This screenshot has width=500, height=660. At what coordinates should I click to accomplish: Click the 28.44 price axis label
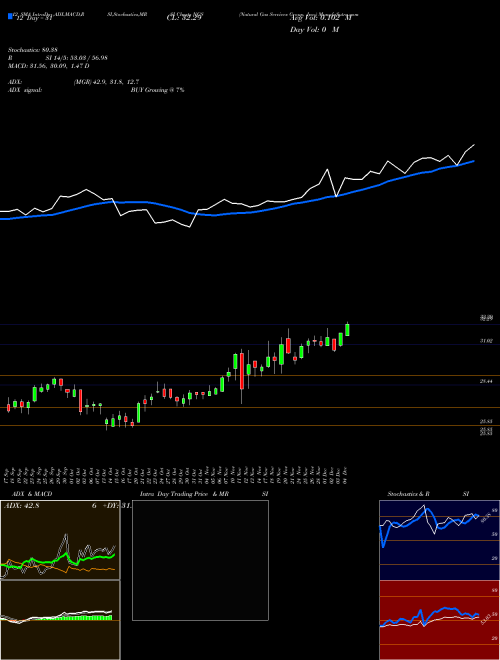[x=487, y=381]
